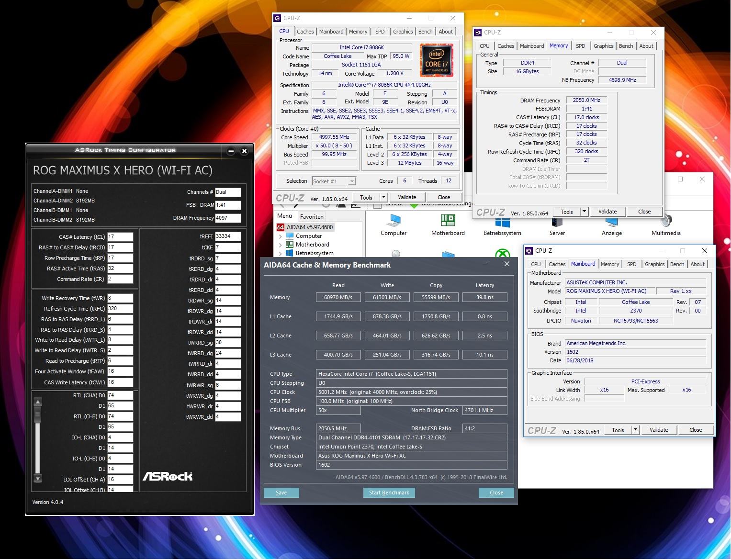Click scroll up arrow in ASRock RTL panel

click(38, 402)
